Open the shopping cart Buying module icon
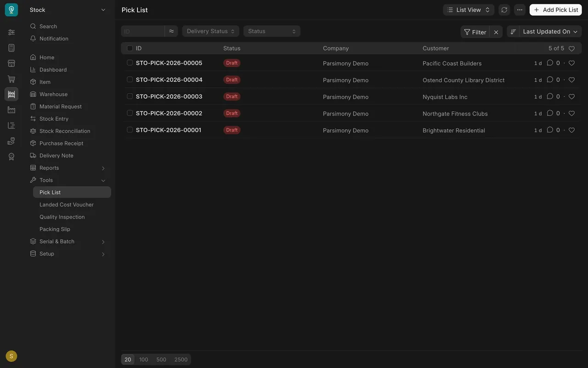The width and height of the screenshot is (588, 368). coord(11,79)
